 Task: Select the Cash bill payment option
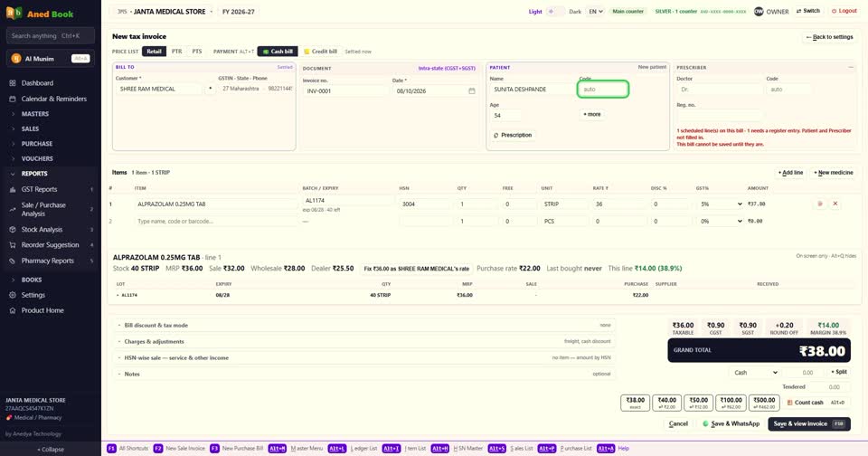pos(278,52)
